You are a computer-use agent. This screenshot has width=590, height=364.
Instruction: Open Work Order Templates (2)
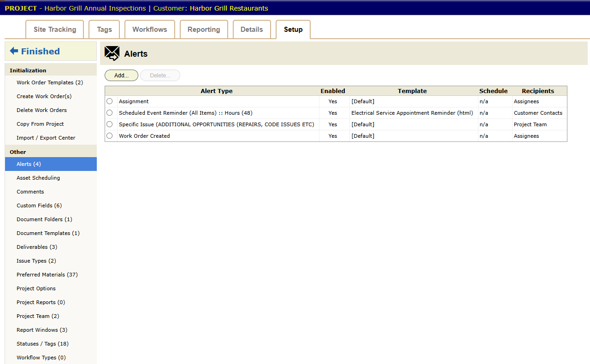[x=50, y=82]
